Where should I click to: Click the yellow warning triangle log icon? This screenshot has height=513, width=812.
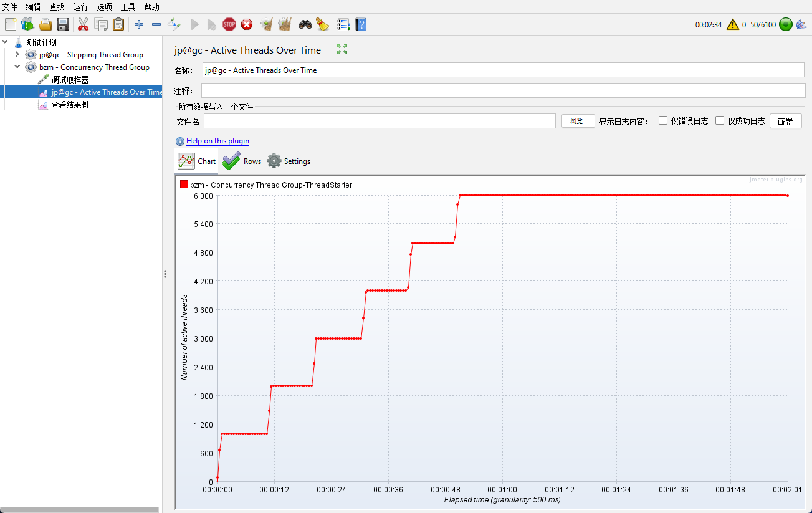733,25
